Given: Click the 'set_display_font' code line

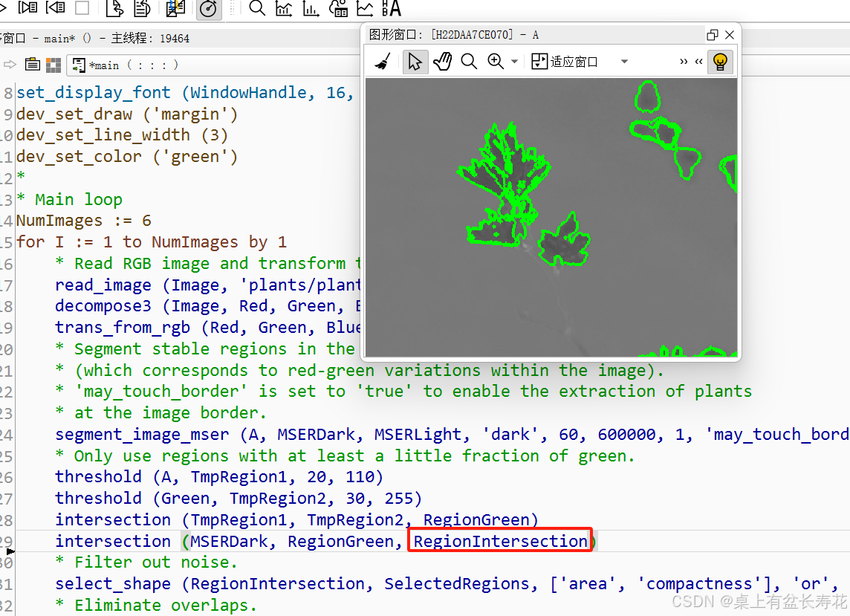Looking at the screenshot, I should click(x=185, y=92).
